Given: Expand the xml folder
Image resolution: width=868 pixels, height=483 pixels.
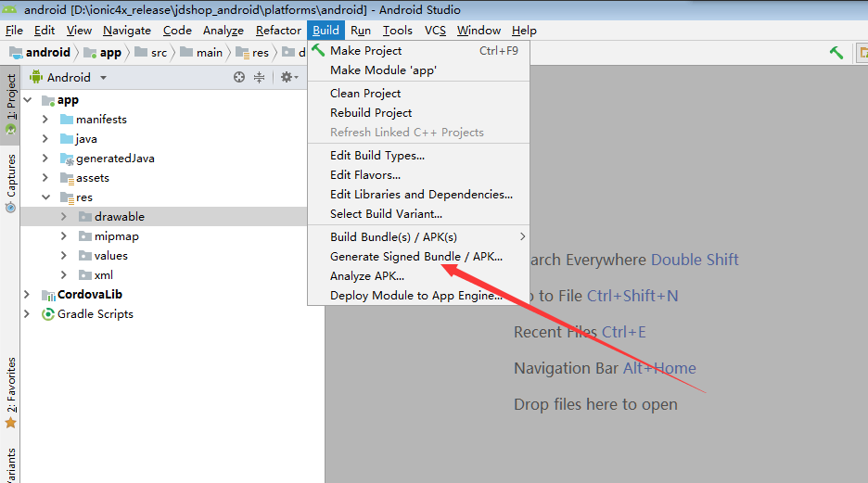Looking at the screenshot, I should 64,275.
